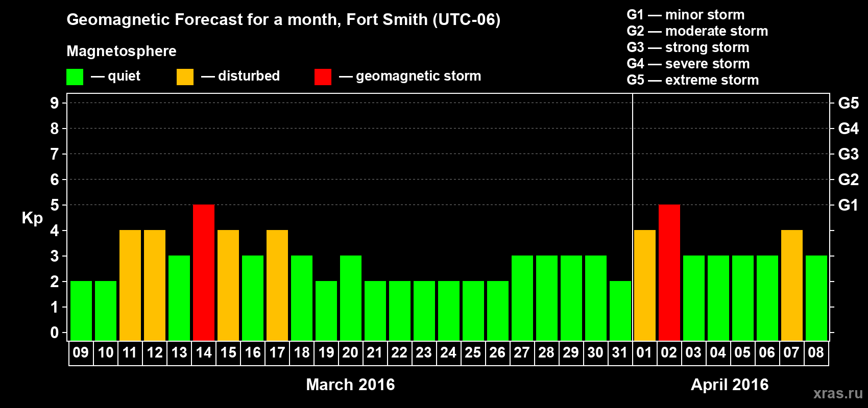The image size is (868, 408).
Task: Click the G4 right axis label
Action: (848, 129)
